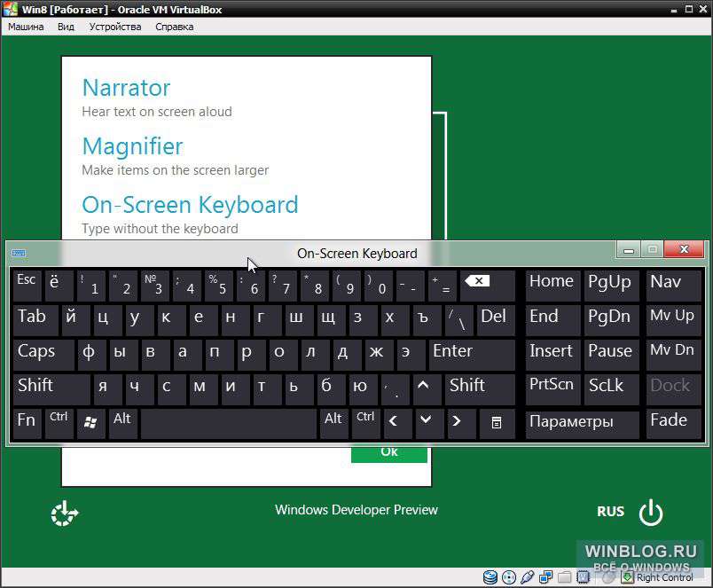
Task: Click the green Ok button
Action: pyautogui.click(x=389, y=454)
